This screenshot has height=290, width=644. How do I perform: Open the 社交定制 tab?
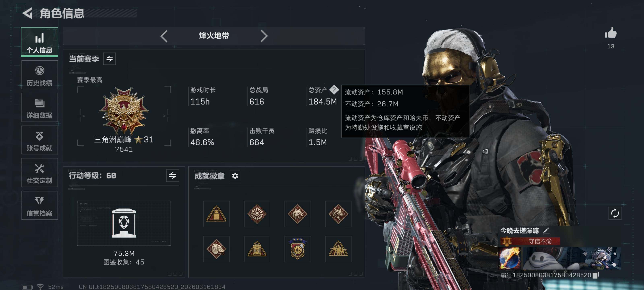39,173
